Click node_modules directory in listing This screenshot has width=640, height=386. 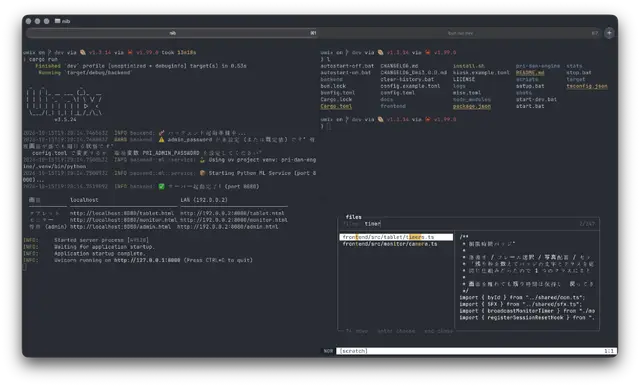472,99
